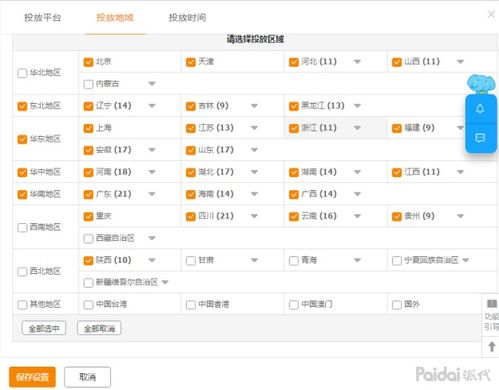Check the 中国澳门 checkbox
This screenshot has height=390, width=499.
click(x=294, y=305)
